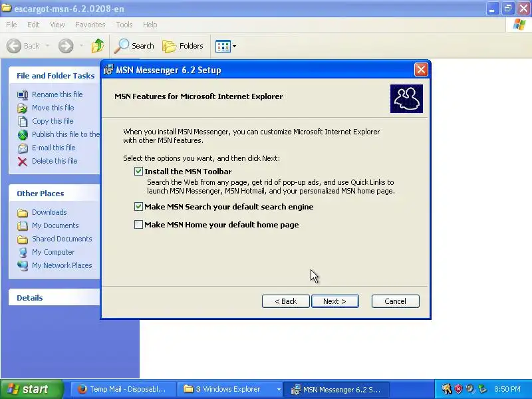
Task: Click the gray round tray icon
Action: (470, 389)
